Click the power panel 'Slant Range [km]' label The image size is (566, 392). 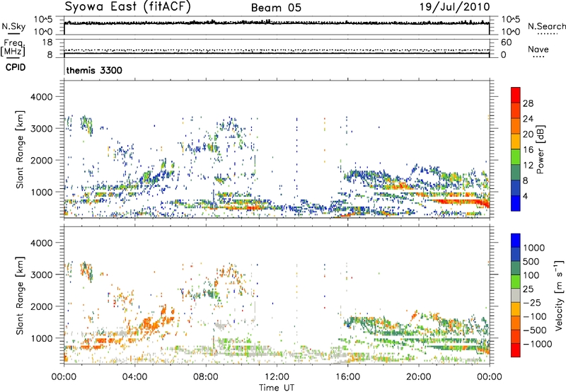[20, 149]
